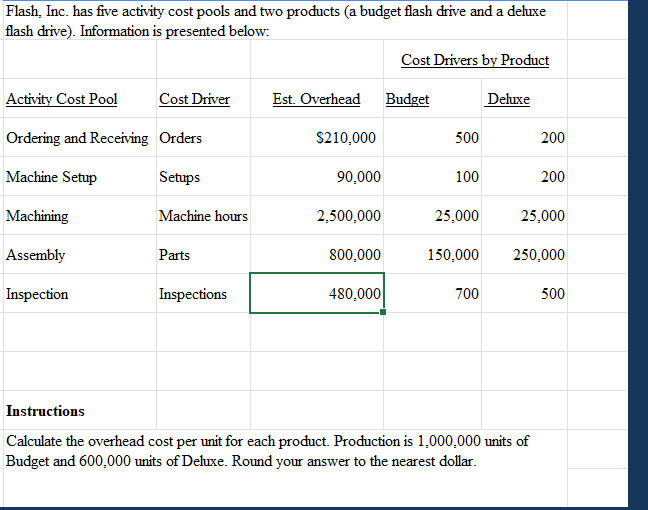Select the Inspections cost driver cell
Viewport: 648px width, 510px height.
(203, 293)
